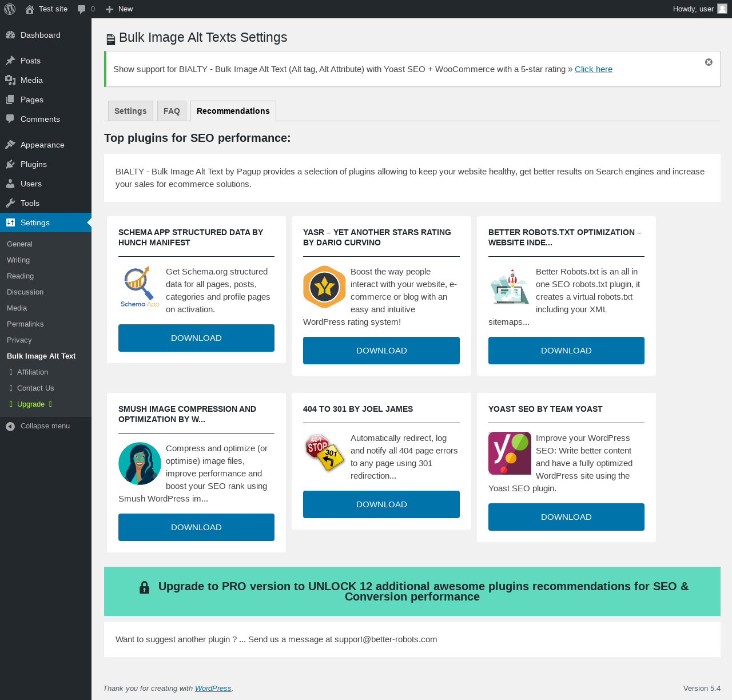
Task: Download Yoast SEO plugin
Action: (x=566, y=517)
